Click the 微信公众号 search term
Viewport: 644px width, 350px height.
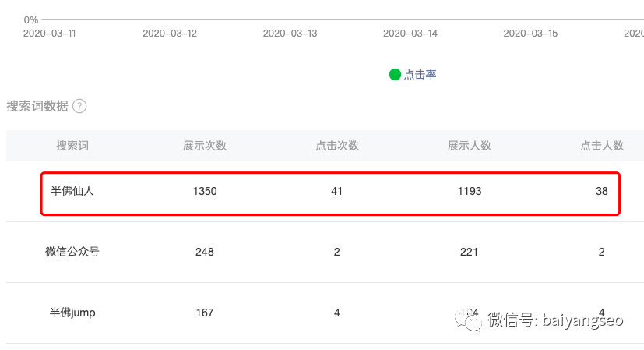pos(72,252)
